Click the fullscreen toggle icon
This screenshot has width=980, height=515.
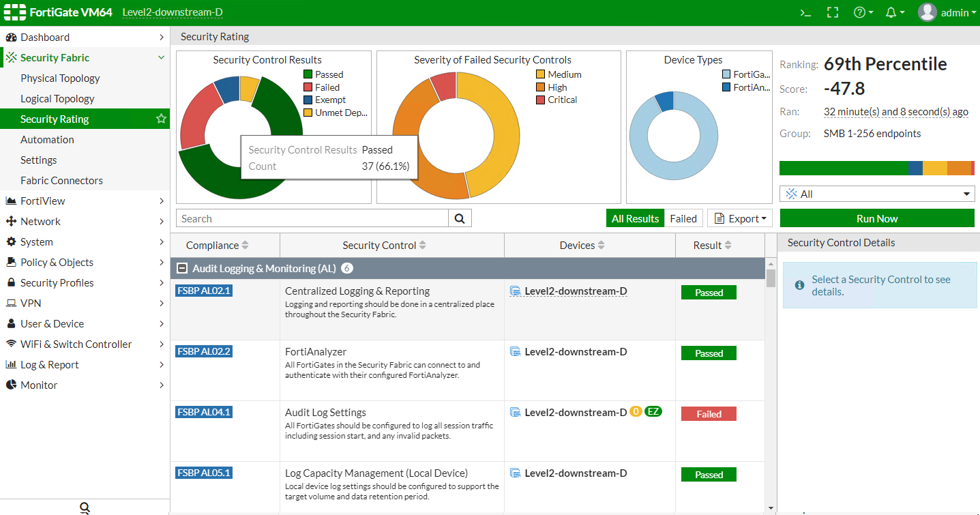pos(832,12)
